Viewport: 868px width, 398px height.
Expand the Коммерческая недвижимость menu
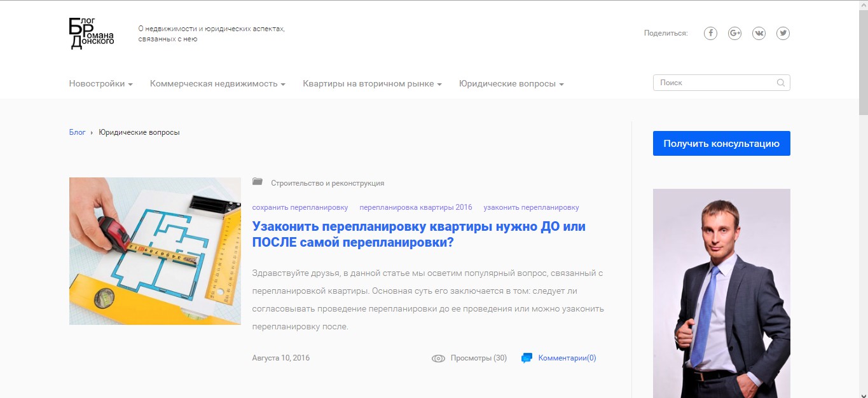[x=217, y=83]
